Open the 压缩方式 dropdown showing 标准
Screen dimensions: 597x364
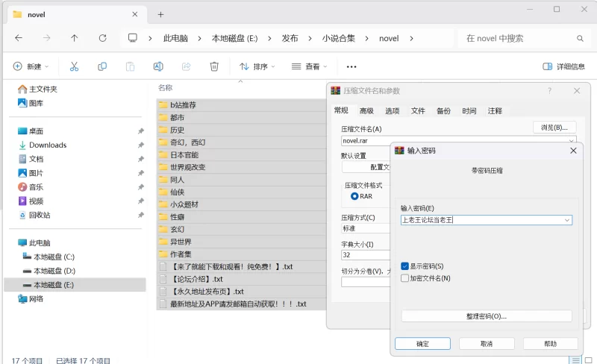tap(366, 228)
